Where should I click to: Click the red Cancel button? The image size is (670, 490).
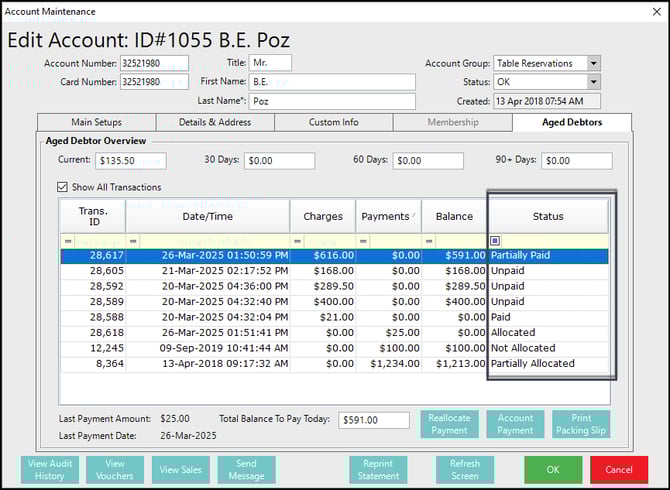pos(618,469)
